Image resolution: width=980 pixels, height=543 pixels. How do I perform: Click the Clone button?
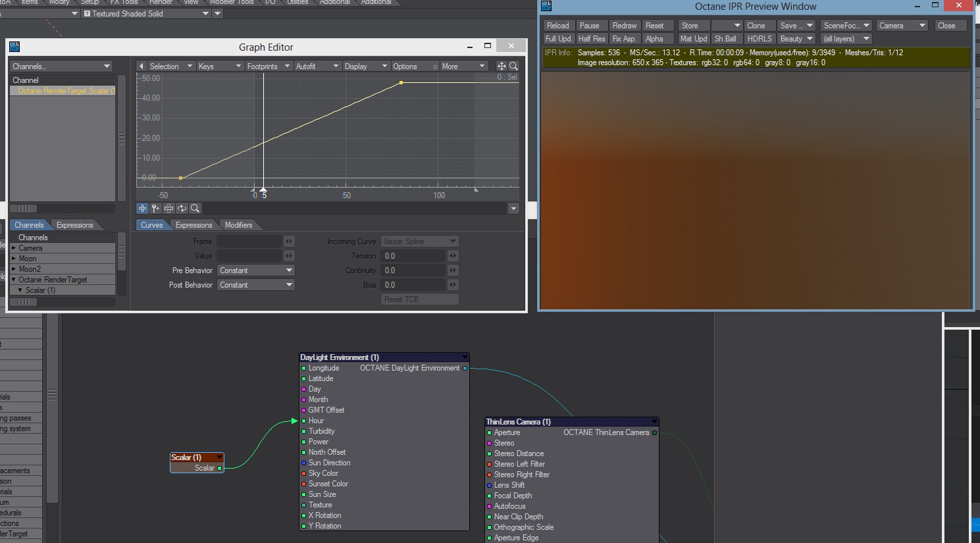pyautogui.click(x=760, y=26)
